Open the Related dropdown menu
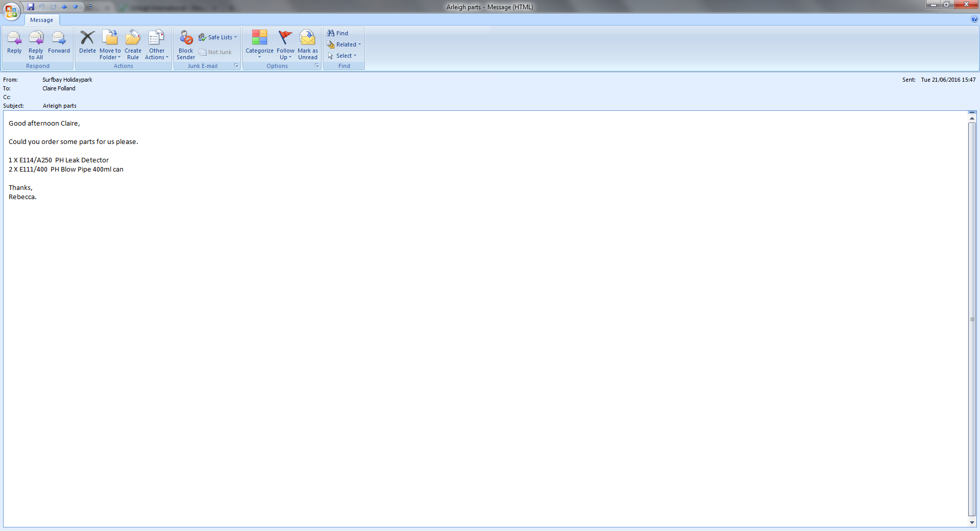Viewport: 980px width, 531px height. coord(345,44)
